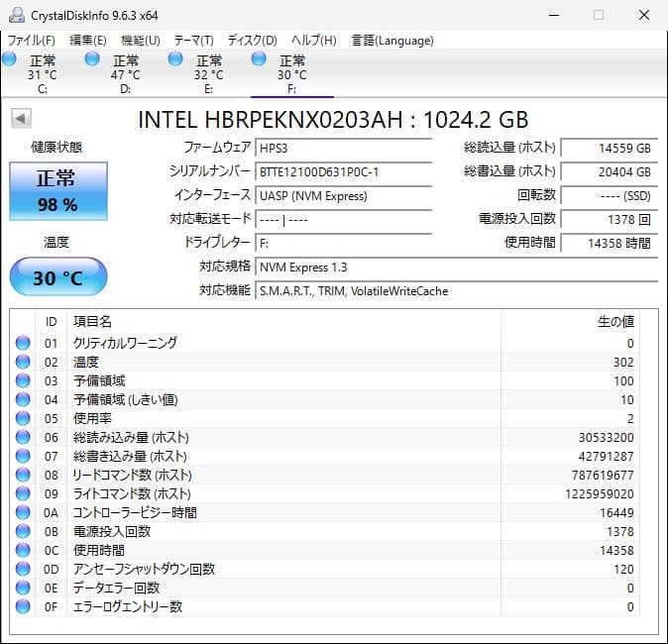Minimize the CrystalDiskInfo window
This screenshot has width=668, height=644.
tap(554, 15)
